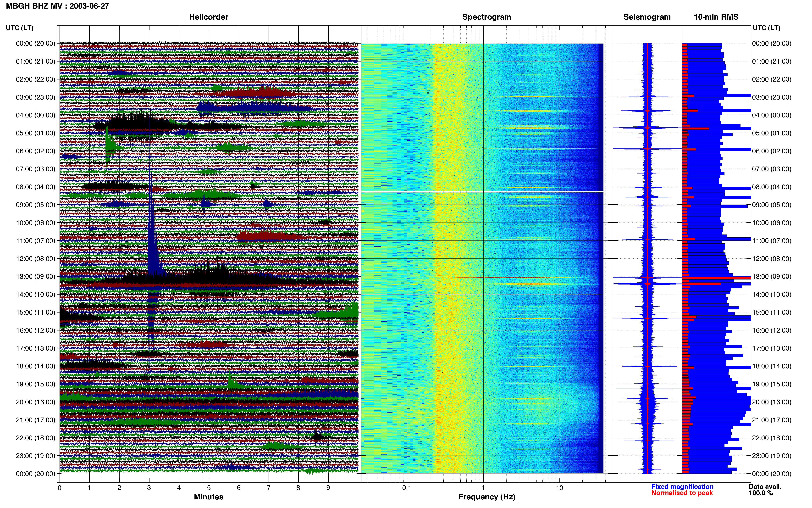The height and width of the screenshot is (508, 812).
Task: Click the left '13:00 (09:00)' time label
Action: coord(36,277)
